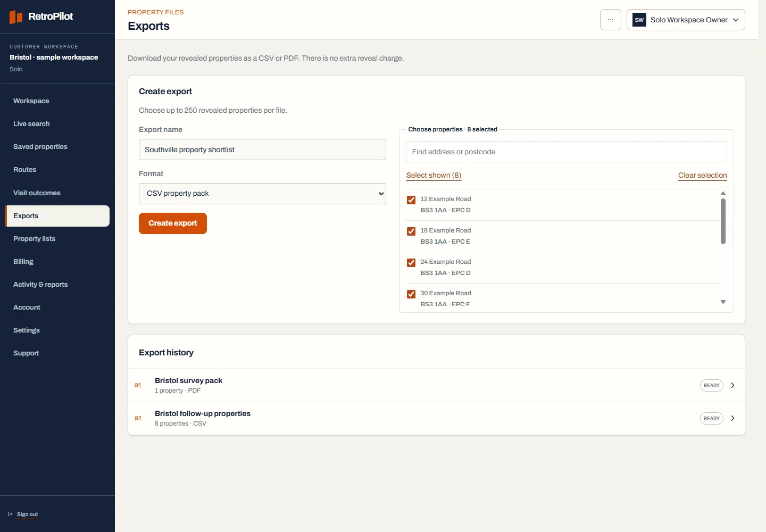
Task: Click the '12 Example Road' address text
Action: tap(446, 199)
